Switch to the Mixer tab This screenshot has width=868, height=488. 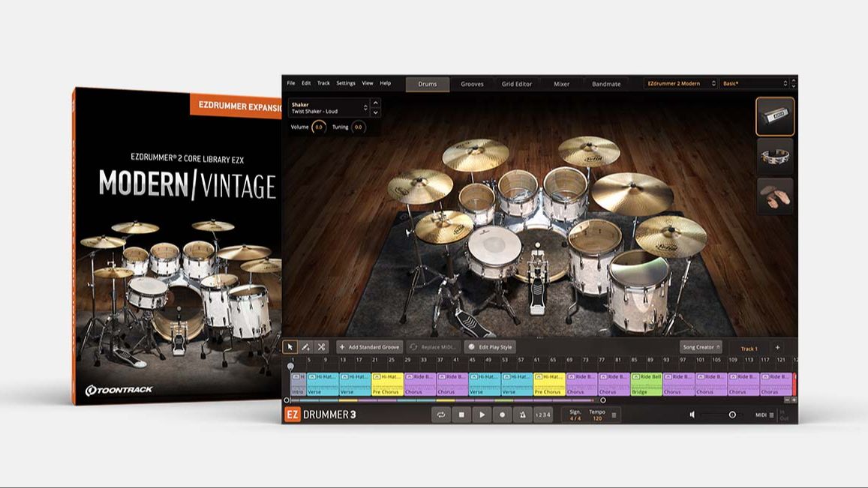tap(562, 84)
